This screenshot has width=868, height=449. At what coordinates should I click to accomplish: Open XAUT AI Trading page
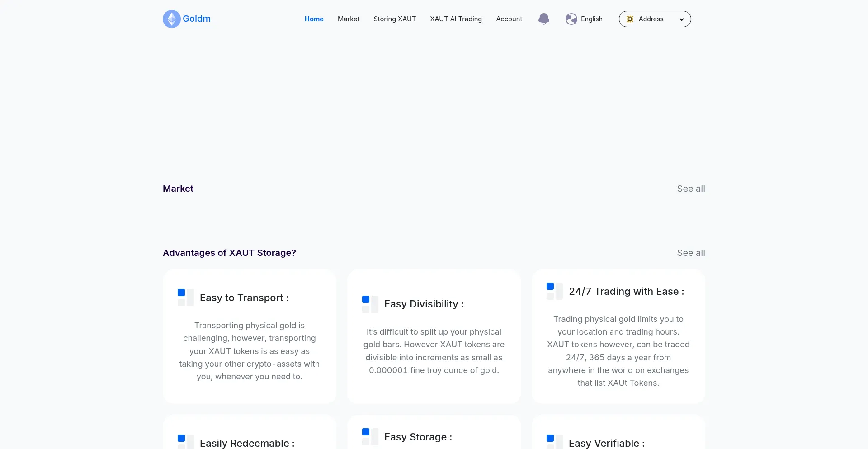click(456, 19)
